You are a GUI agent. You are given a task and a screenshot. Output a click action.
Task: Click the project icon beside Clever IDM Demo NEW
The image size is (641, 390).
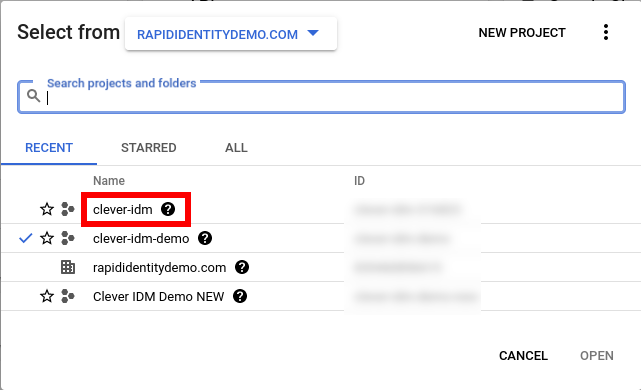pyautogui.click(x=68, y=296)
